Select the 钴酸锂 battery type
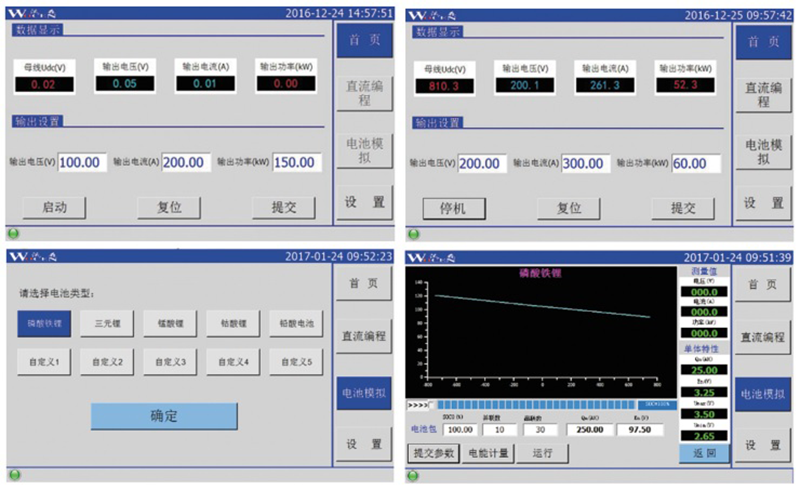Screen dimensions: 800x490 (x=233, y=324)
